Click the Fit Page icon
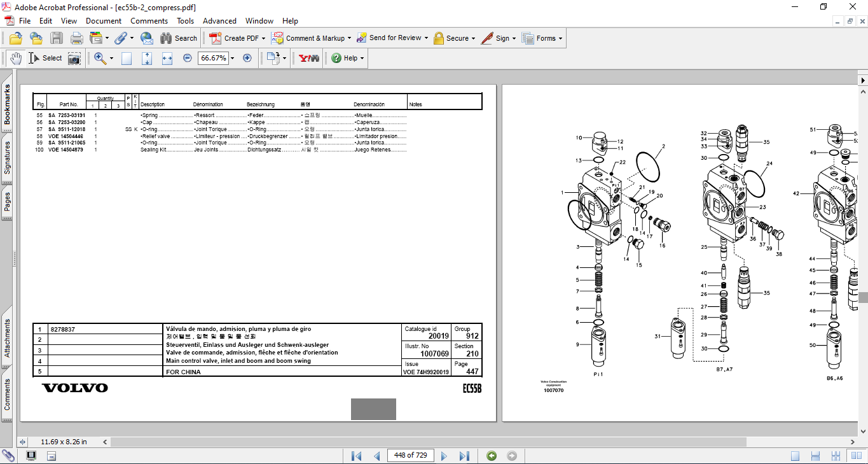The height and width of the screenshot is (464, 868). tap(147, 58)
